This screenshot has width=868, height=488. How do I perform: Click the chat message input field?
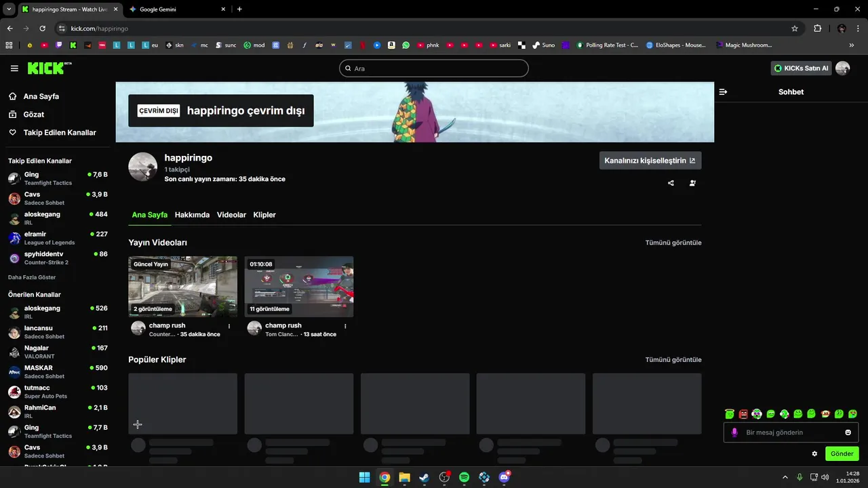click(791, 432)
